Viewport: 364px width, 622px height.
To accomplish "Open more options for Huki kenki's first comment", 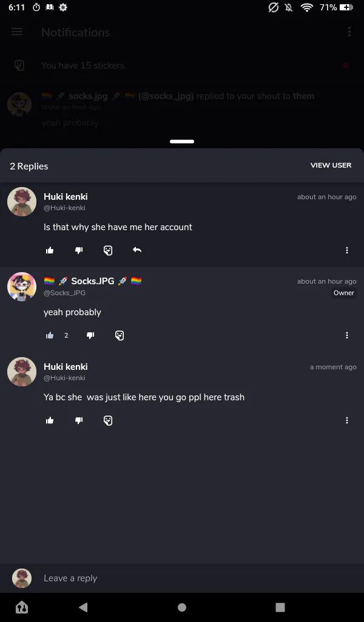I will click(347, 250).
